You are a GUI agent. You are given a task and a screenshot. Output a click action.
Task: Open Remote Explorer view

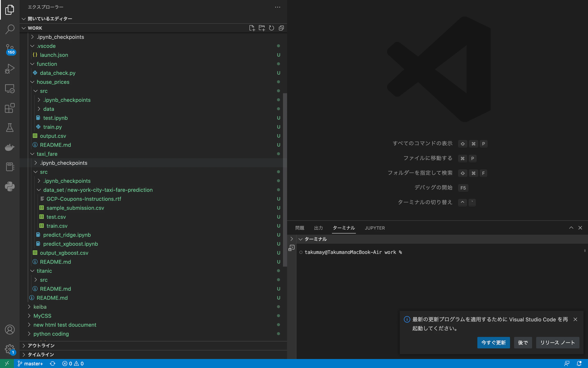pyautogui.click(x=10, y=88)
